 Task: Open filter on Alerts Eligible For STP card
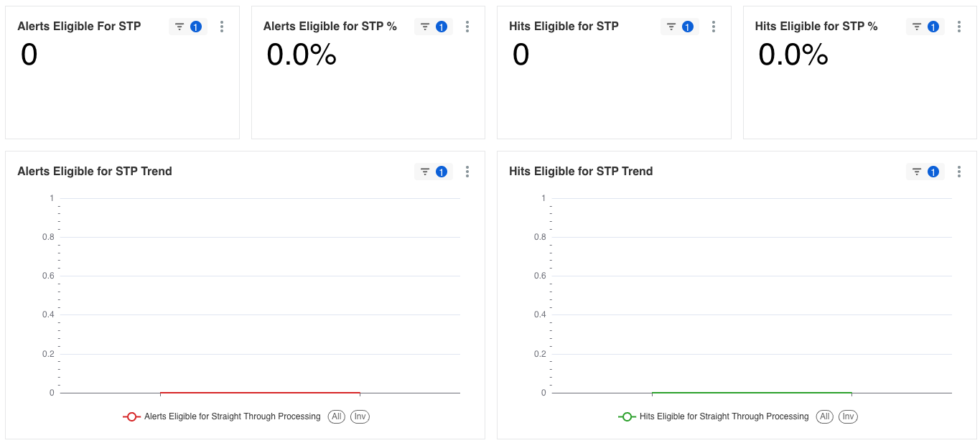[188, 27]
